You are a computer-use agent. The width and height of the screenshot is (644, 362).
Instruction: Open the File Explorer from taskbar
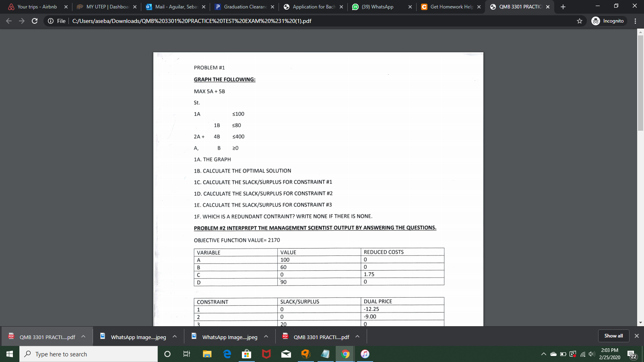[206, 354]
